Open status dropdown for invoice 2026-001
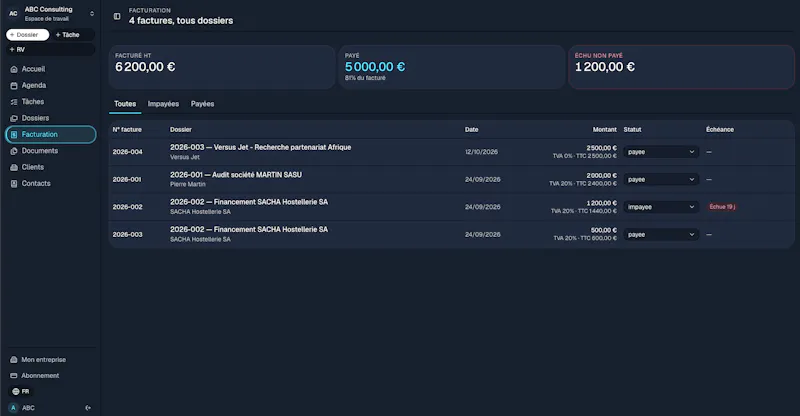This screenshot has width=800, height=416. point(661,179)
